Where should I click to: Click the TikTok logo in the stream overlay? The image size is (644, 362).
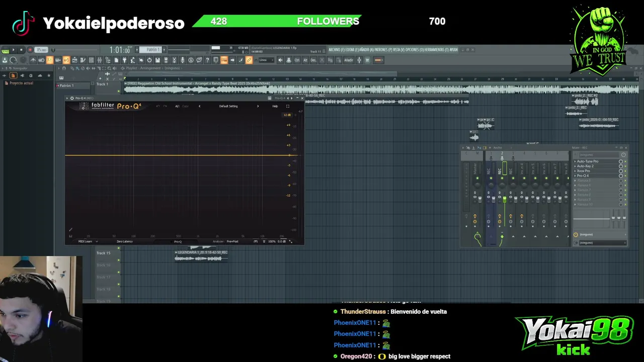23,23
